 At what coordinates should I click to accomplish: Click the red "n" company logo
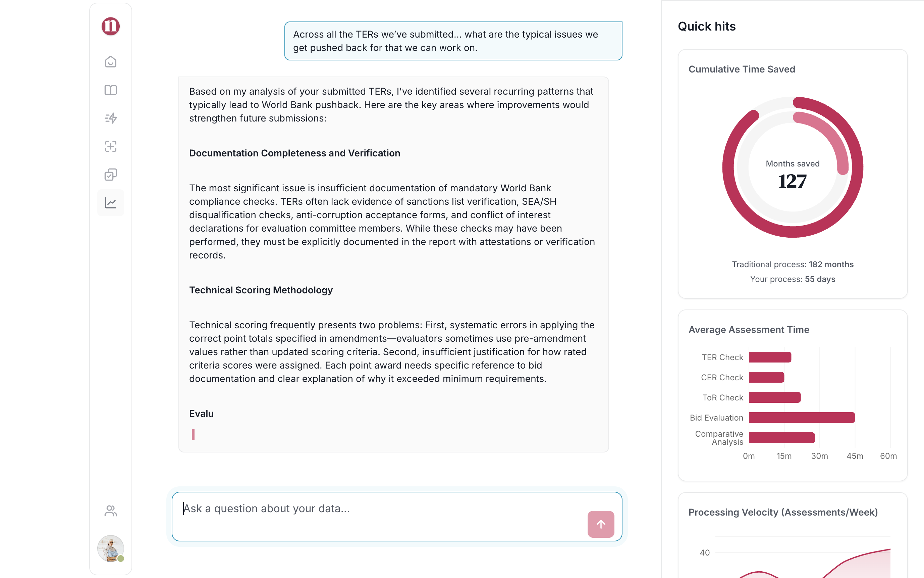pos(110,26)
